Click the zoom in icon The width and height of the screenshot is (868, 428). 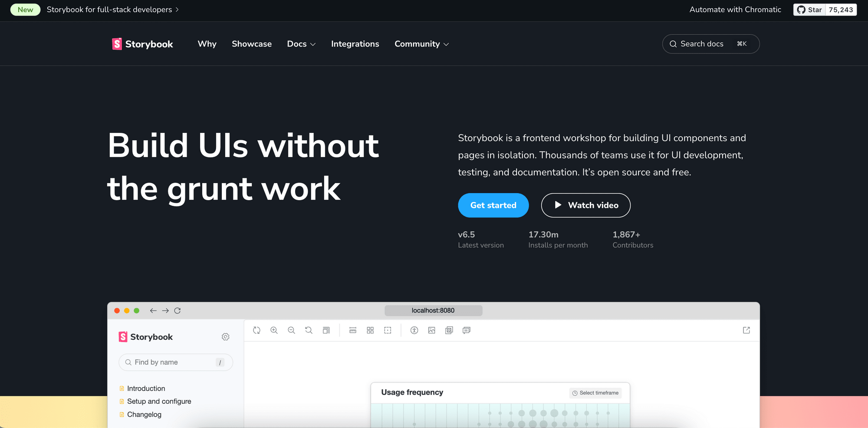tap(274, 330)
